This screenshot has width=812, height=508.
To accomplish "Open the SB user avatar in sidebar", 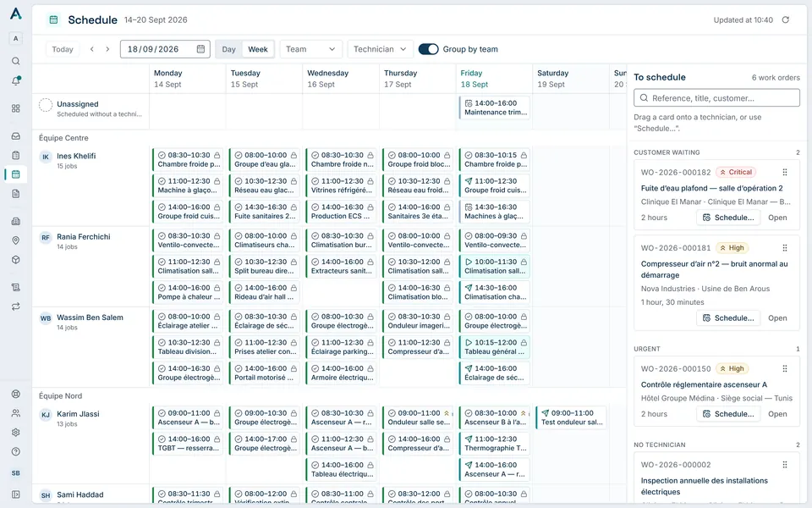I will click(x=16, y=473).
